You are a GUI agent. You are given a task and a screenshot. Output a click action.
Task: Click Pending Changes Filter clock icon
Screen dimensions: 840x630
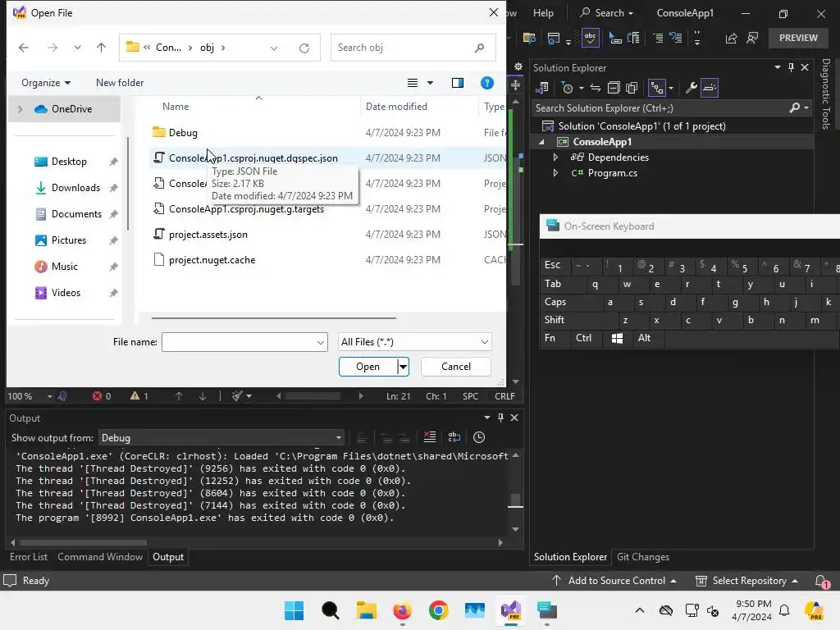(568, 88)
